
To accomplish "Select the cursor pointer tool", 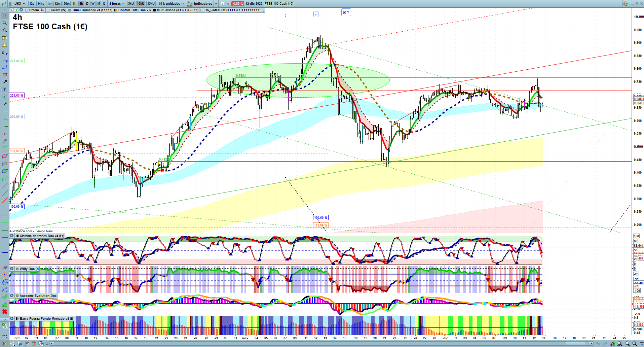I will pyautogui.click(x=5, y=15).
